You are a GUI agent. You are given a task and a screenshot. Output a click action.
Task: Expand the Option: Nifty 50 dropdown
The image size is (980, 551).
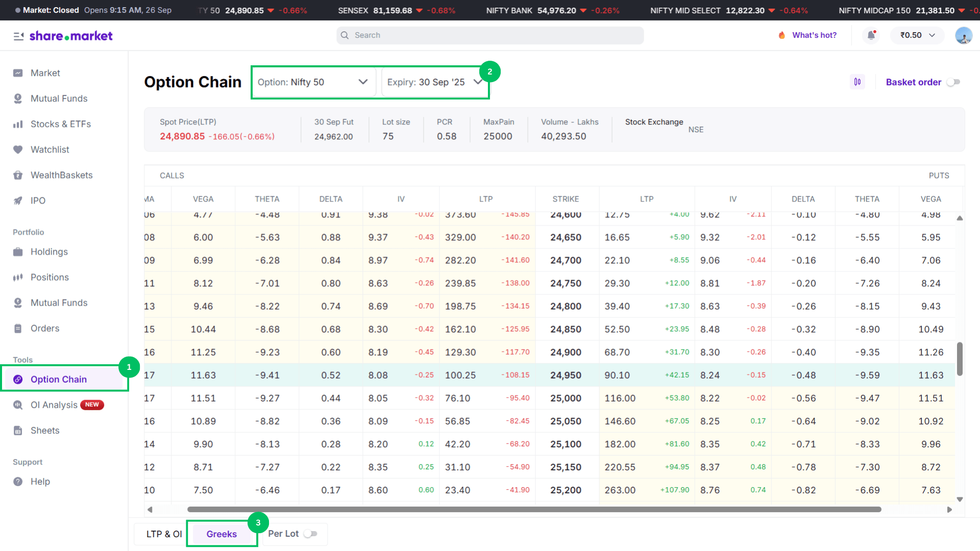tap(313, 82)
